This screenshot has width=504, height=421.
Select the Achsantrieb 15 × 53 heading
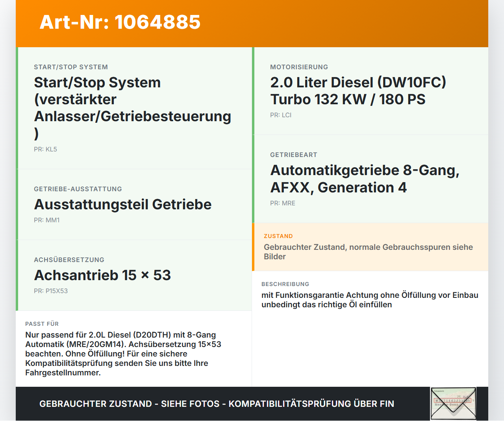(102, 275)
